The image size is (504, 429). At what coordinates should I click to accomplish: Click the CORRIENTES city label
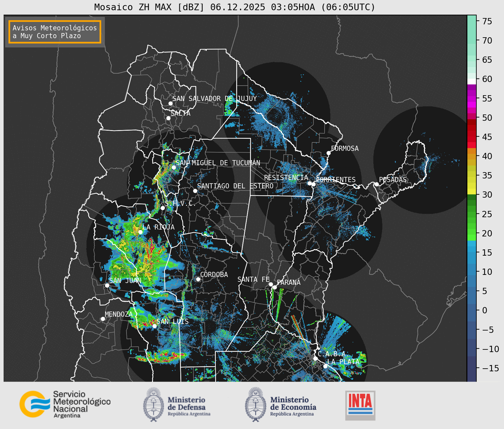pyautogui.click(x=336, y=180)
